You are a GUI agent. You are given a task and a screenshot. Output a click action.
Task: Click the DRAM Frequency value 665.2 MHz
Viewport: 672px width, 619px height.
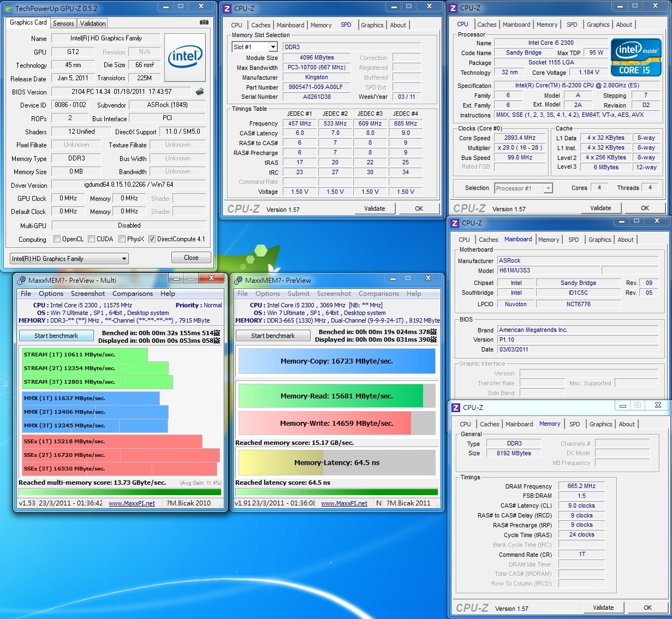(x=582, y=486)
